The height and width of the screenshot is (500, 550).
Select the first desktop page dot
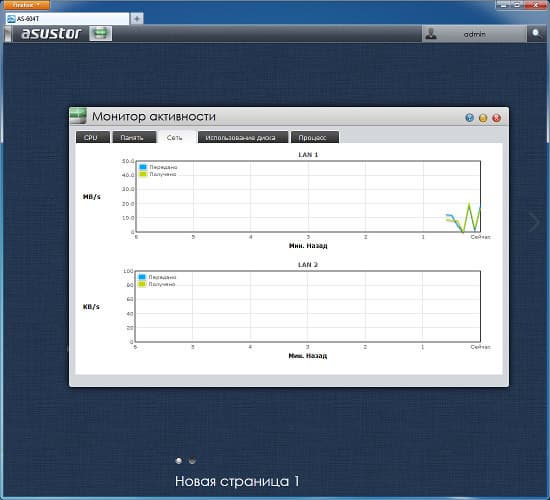pos(179,461)
